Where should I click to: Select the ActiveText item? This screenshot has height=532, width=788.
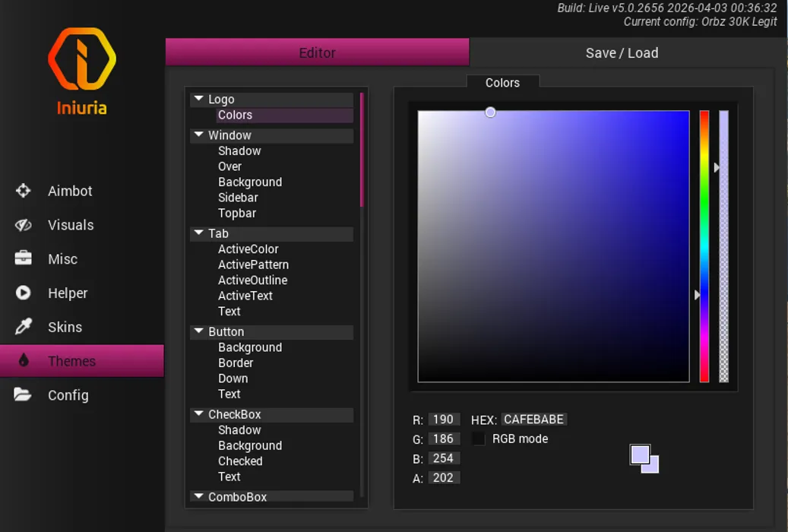(x=245, y=296)
